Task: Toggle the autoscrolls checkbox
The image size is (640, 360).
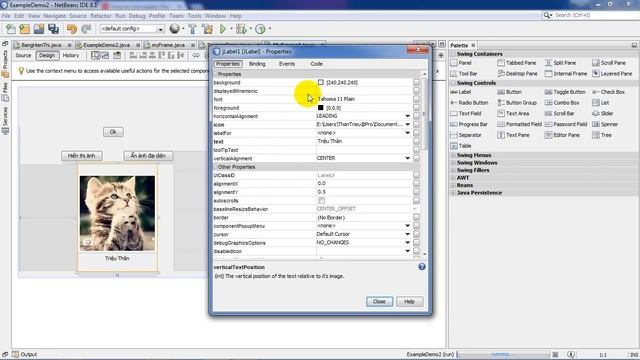Action: [322, 200]
